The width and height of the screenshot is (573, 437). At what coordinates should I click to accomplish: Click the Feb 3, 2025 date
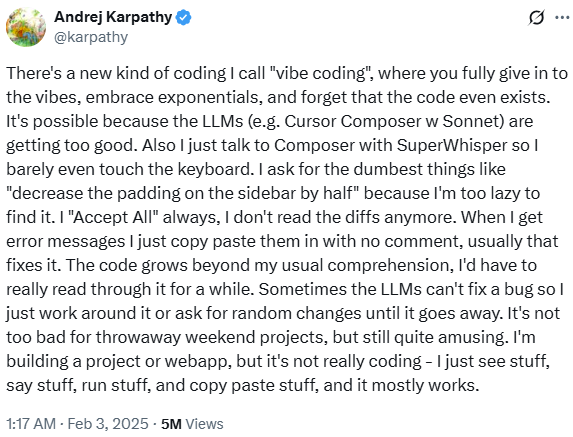point(108,424)
